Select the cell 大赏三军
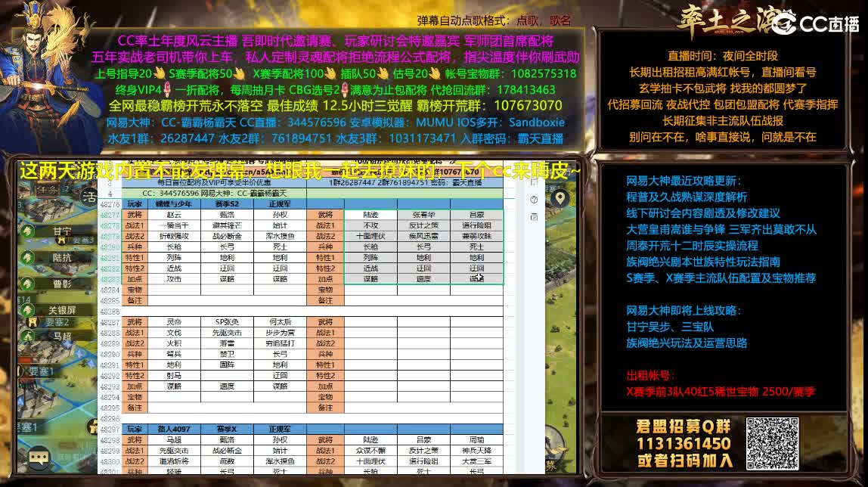 (476, 461)
